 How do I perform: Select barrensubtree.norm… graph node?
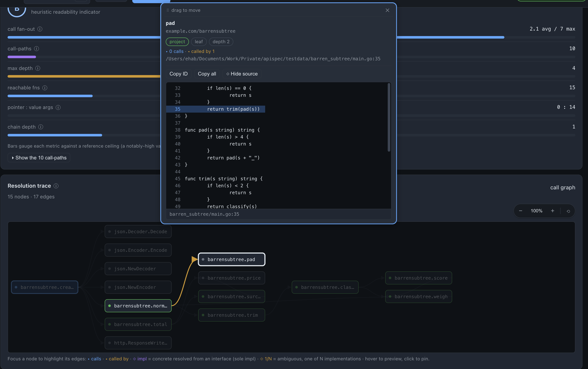pyautogui.click(x=138, y=306)
